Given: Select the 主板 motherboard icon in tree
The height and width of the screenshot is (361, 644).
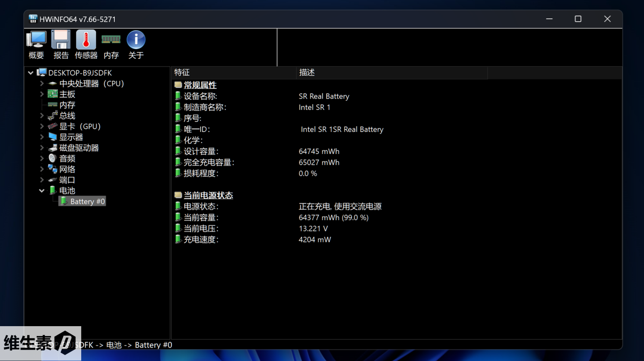Looking at the screenshot, I should (53, 94).
